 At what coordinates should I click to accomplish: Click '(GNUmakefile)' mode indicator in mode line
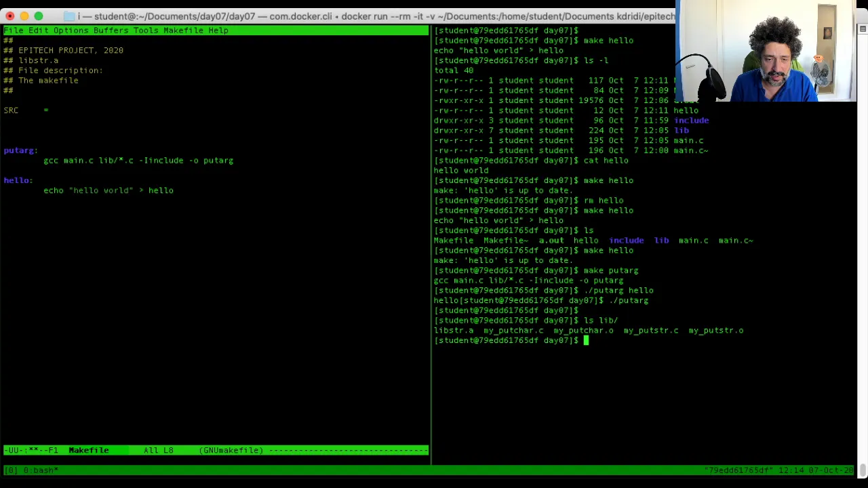point(231,450)
